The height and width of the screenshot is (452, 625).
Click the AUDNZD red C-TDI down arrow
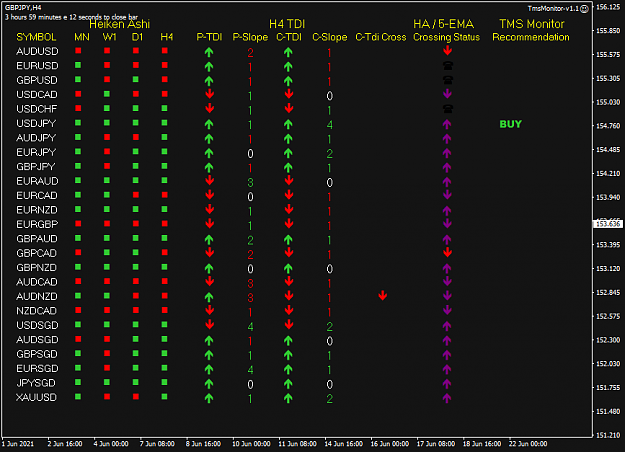tap(289, 296)
